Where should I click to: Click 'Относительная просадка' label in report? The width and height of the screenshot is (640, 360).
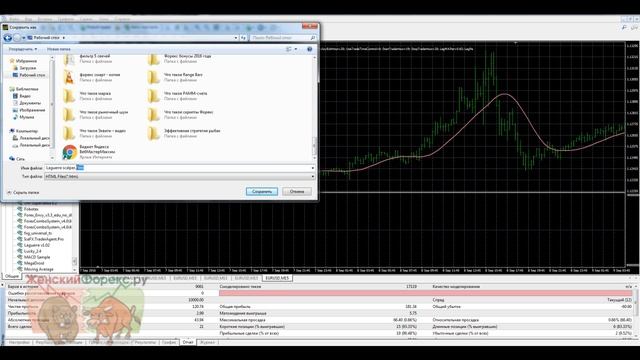[456, 320]
